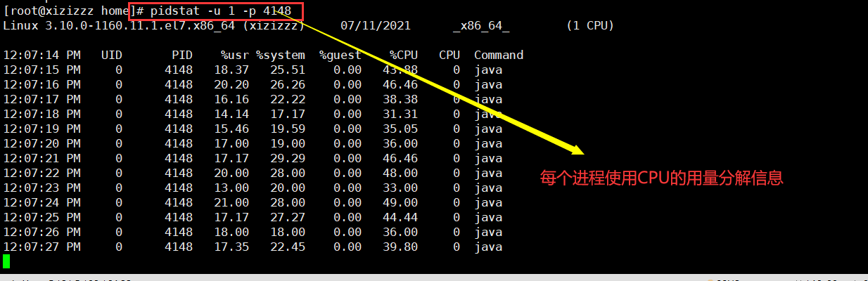Click the timestamp 12:07:24 PM

(42, 202)
